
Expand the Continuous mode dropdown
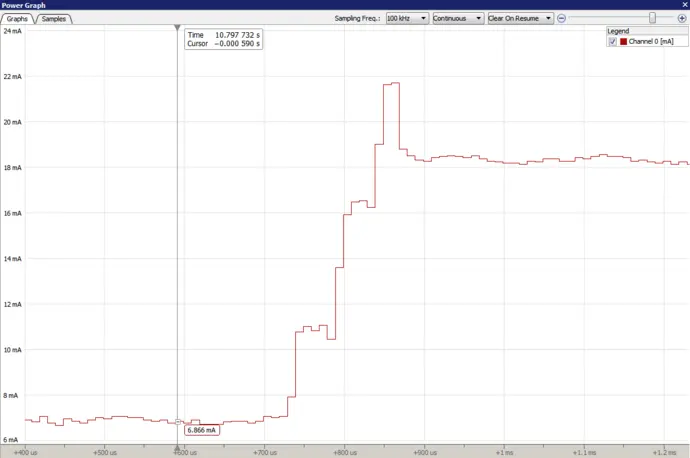tap(458, 18)
